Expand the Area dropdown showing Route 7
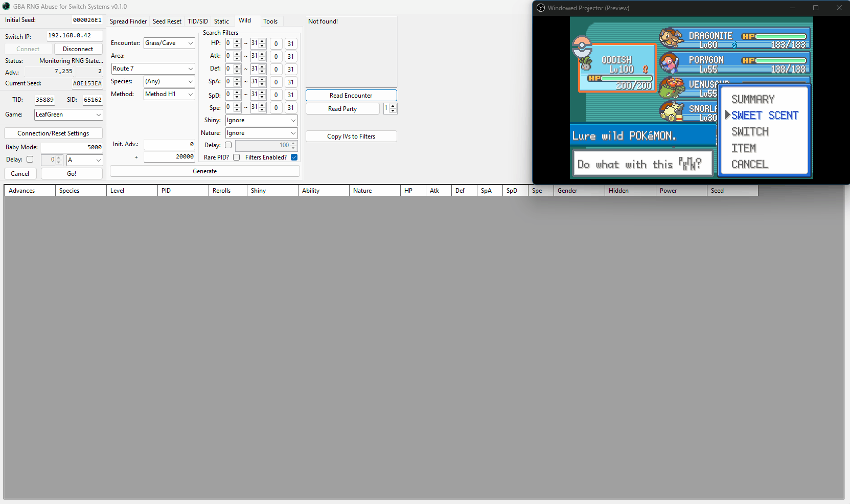850x504 pixels. pos(153,68)
